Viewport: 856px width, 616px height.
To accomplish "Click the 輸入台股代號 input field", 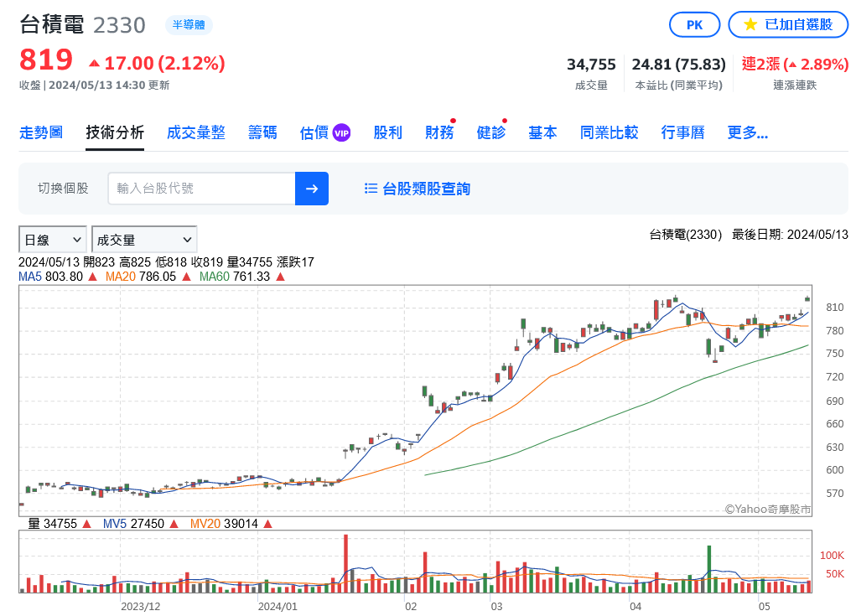I will click(x=201, y=189).
